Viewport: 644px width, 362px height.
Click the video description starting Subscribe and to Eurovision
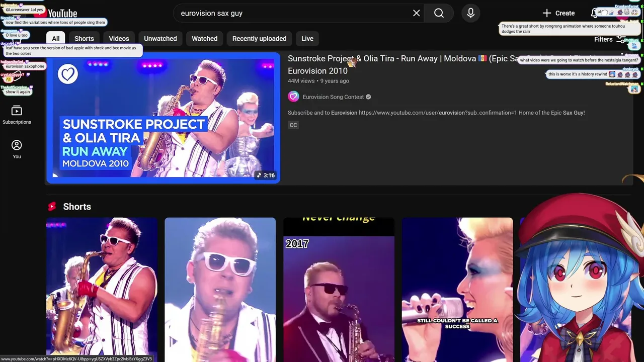coord(436,113)
